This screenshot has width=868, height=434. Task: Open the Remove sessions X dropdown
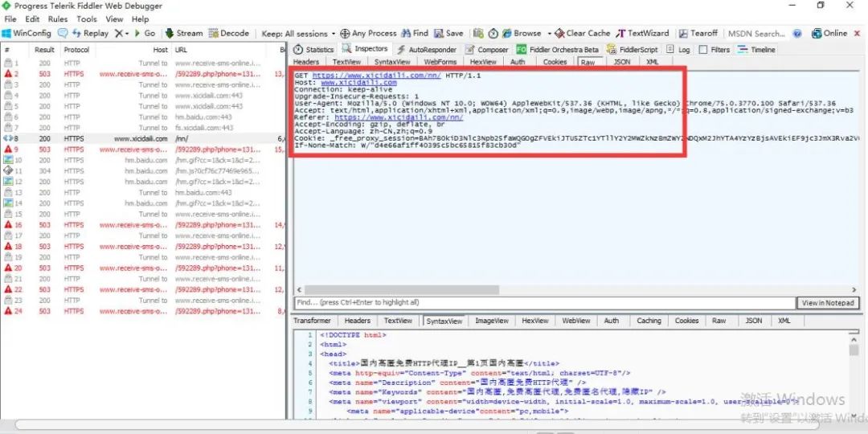[121, 33]
